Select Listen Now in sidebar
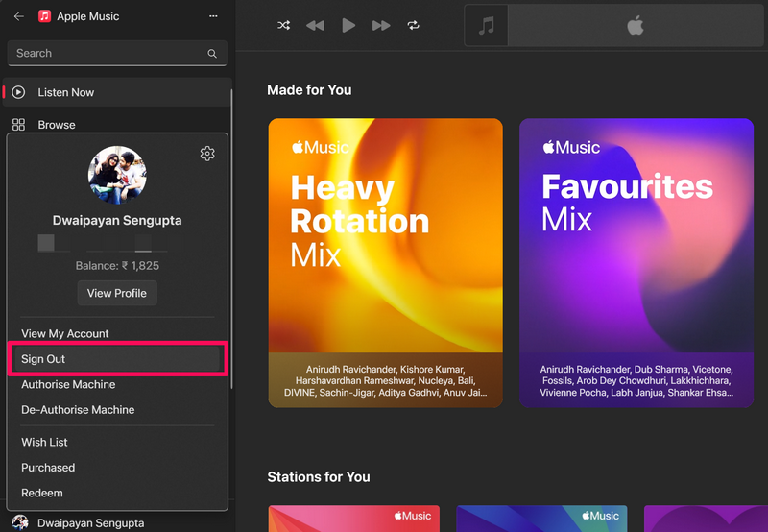 tap(117, 92)
